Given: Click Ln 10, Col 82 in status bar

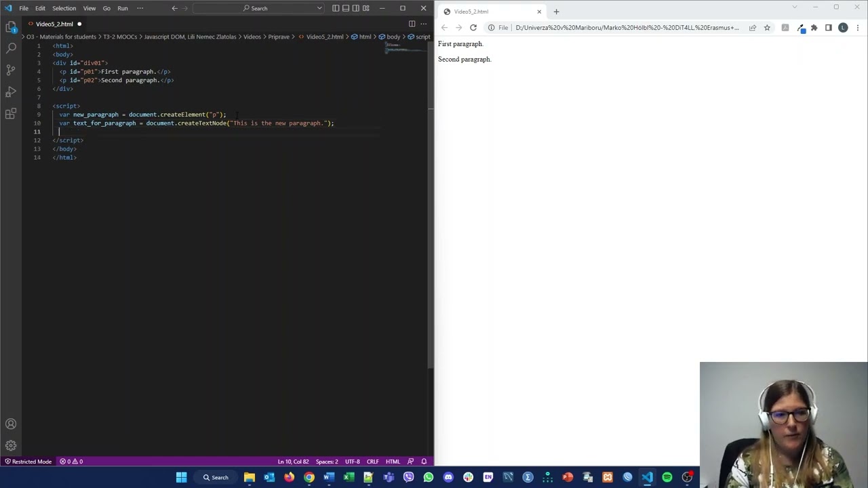Looking at the screenshot, I should [293, 462].
